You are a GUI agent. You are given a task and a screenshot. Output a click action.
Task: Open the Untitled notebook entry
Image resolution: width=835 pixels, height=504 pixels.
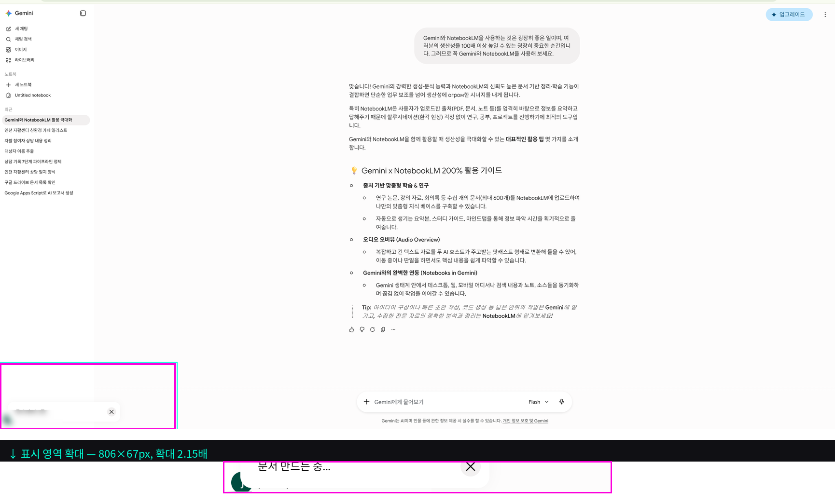pos(32,95)
